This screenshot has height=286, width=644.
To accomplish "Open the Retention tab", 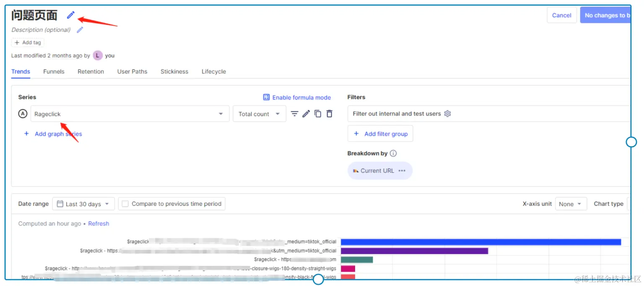I will 91,72.
